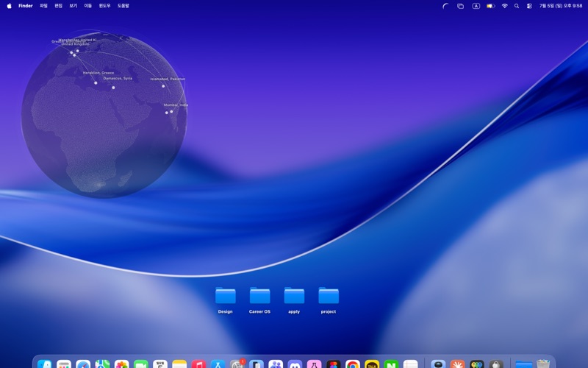This screenshot has width=588, height=368.
Task: Open the Trash in the Dock
Action: pyautogui.click(x=543, y=364)
